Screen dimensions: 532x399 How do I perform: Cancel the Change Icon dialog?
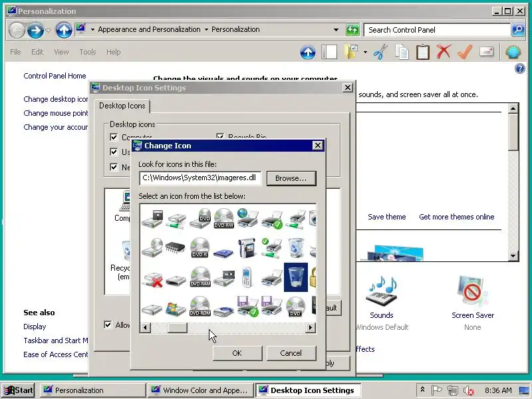291,353
